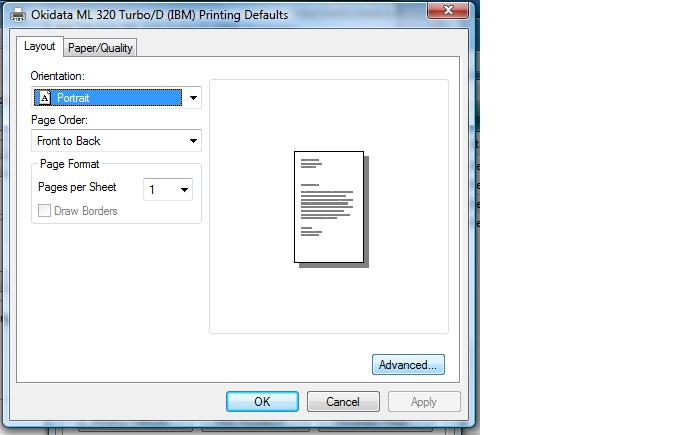Click the Page Format group label
The width and height of the screenshot is (680, 435).
coord(69,164)
